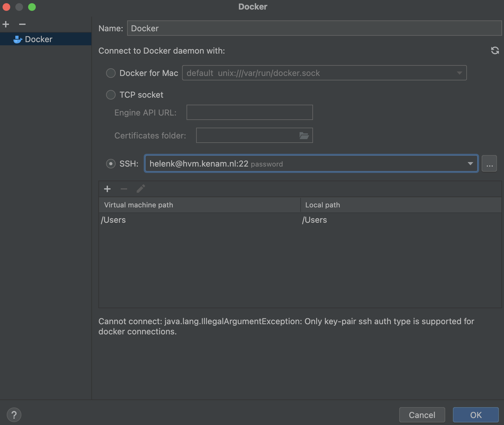The image size is (504, 425).
Task: Select the TCP socket option
Action: tap(111, 95)
